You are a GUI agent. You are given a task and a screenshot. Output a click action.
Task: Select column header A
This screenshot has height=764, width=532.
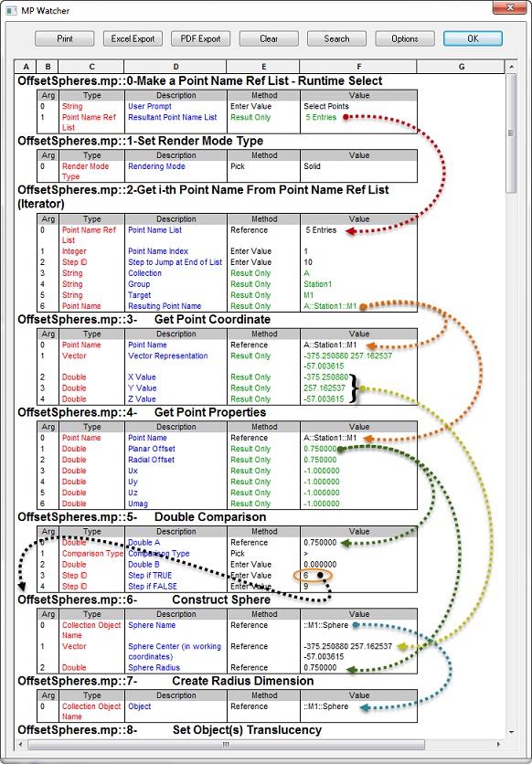click(x=27, y=67)
